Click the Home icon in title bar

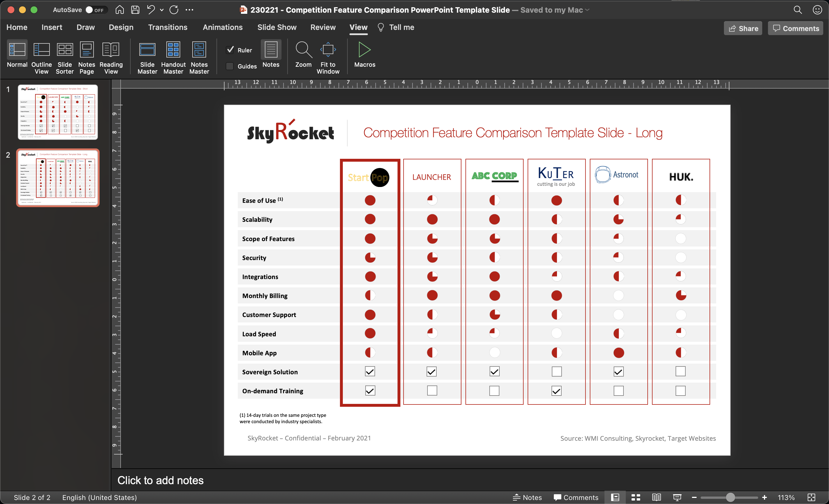[x=119, y=10]
